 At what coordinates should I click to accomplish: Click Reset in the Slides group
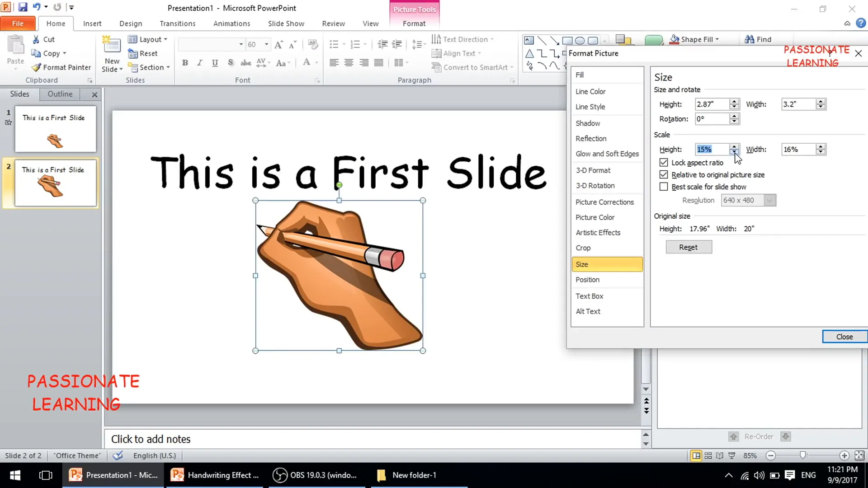pos(143,53)
